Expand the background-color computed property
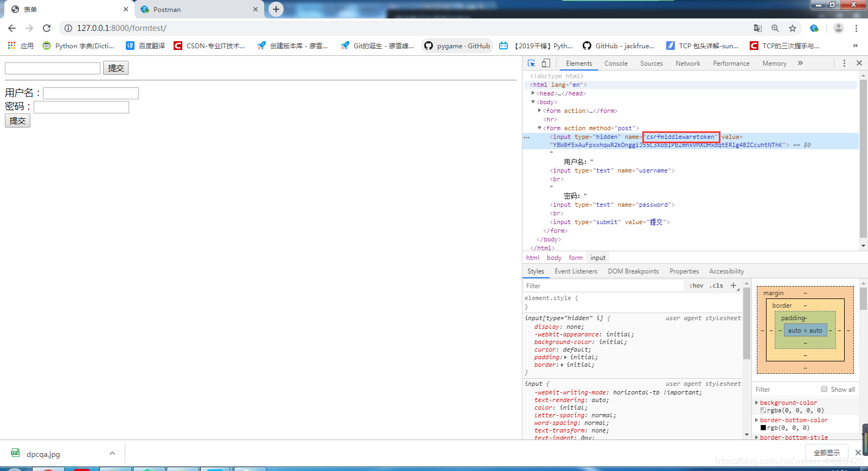The width and height of the screenshot is (868, 471). pyautogui.click(x=757, y=403)
